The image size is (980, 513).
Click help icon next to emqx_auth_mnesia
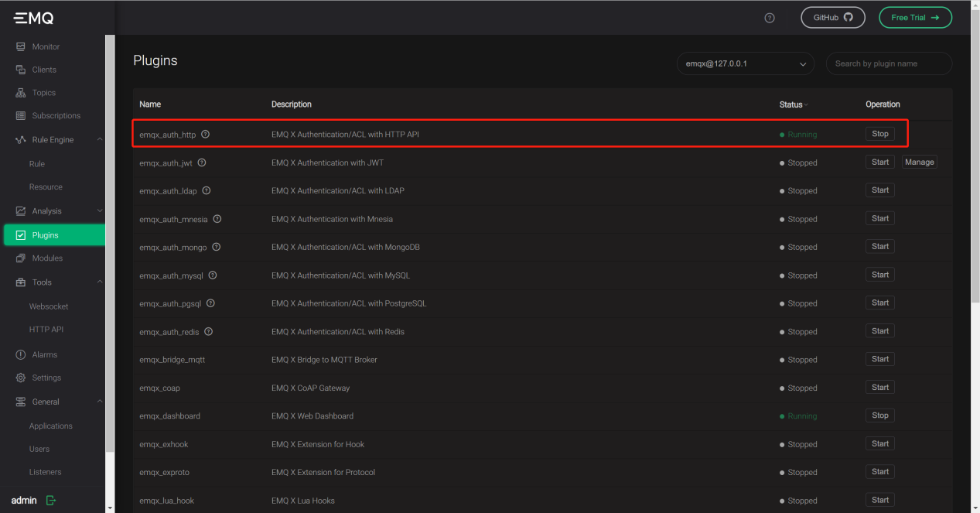(x=217, y=219)
